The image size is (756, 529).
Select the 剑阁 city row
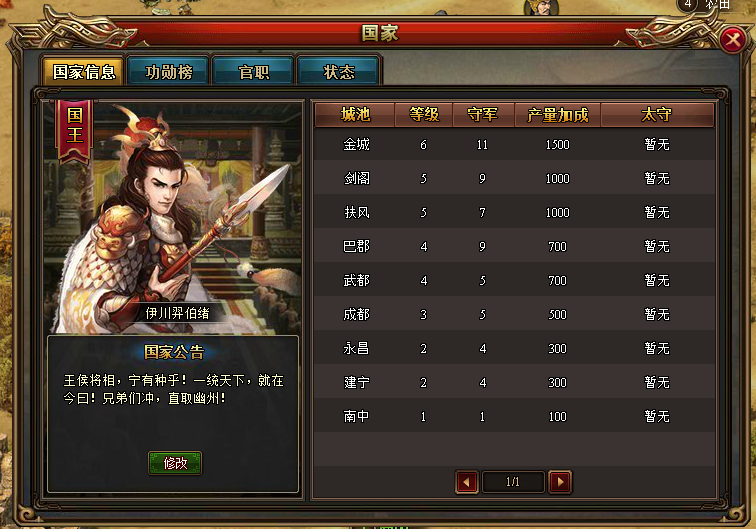tap(514, 178)
